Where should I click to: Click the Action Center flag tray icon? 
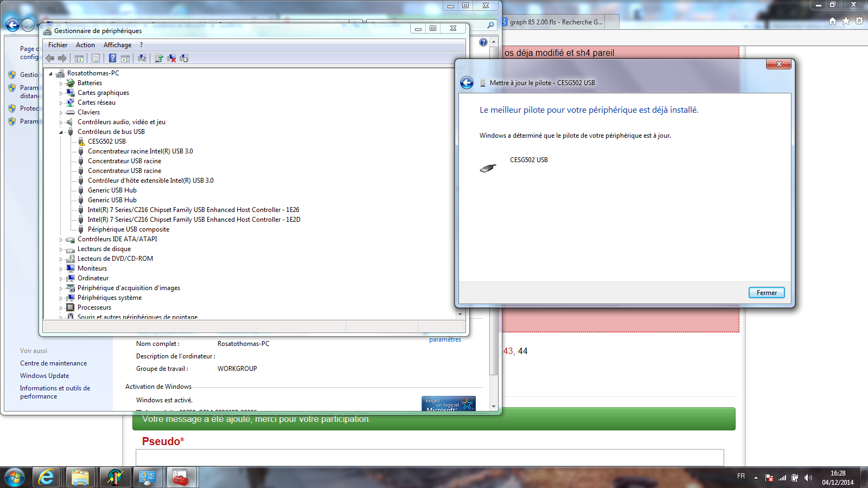pos(769,478)
